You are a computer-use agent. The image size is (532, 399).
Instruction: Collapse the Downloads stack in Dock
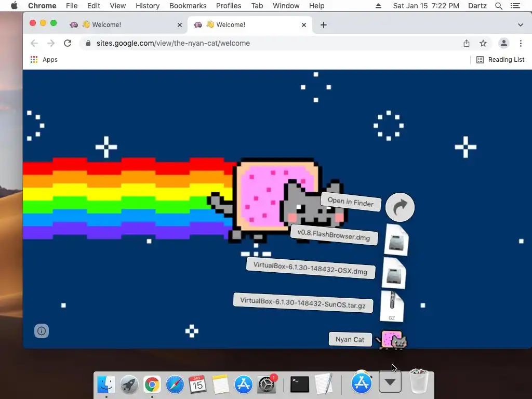[x=390, y=382]
